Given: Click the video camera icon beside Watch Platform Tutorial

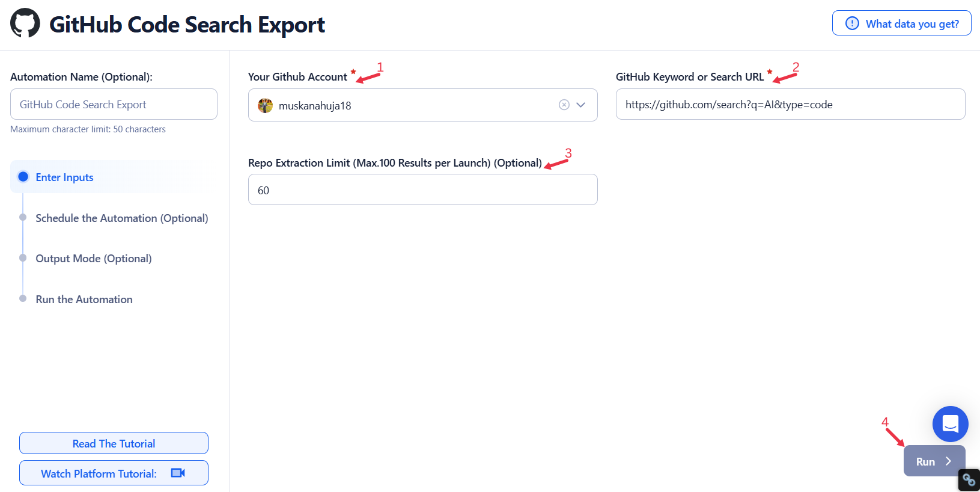Looking at the screenshot, I should (178, 473).
